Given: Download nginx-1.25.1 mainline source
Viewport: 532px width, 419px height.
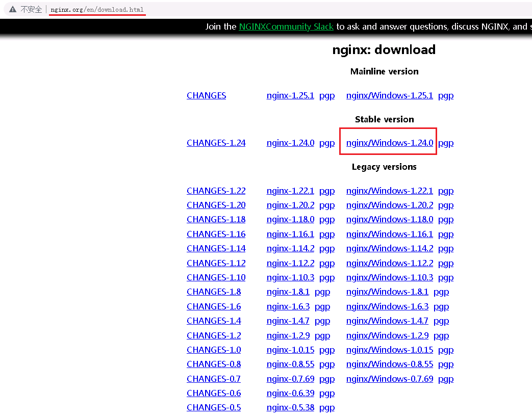Looking at the screenshot, I should click(290, 95).
